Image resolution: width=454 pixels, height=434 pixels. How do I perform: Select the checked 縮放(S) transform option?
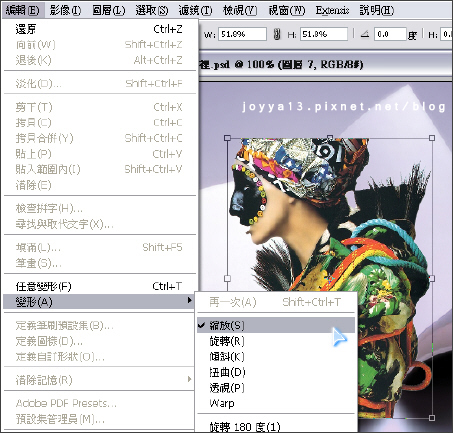click(276, 325)
